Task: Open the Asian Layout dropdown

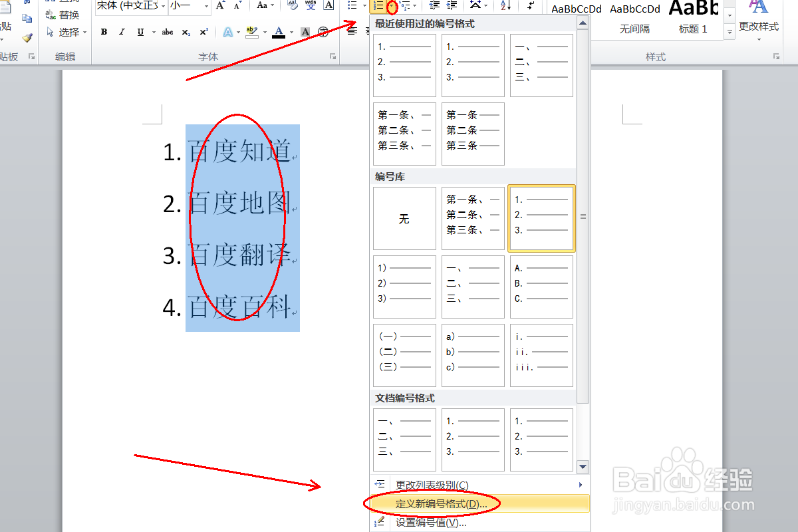Action: (x=478, y=5)
